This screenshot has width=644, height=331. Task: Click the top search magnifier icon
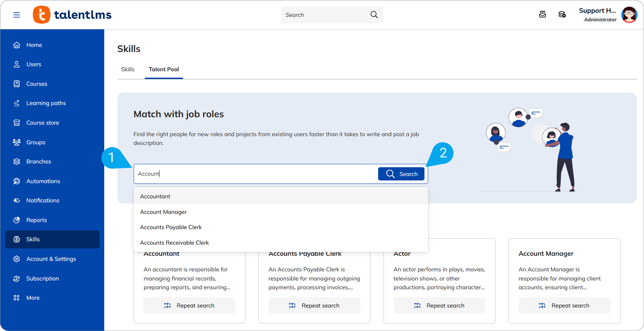374,15
